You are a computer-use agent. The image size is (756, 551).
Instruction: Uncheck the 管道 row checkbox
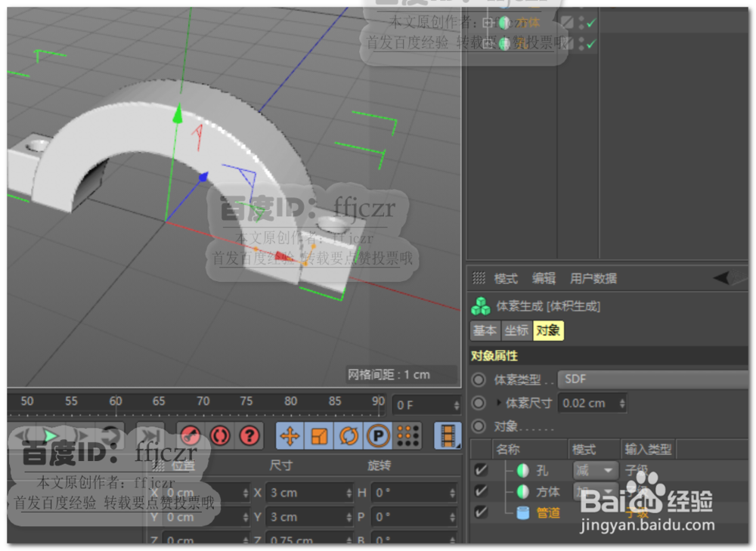(x=481, y=512)
